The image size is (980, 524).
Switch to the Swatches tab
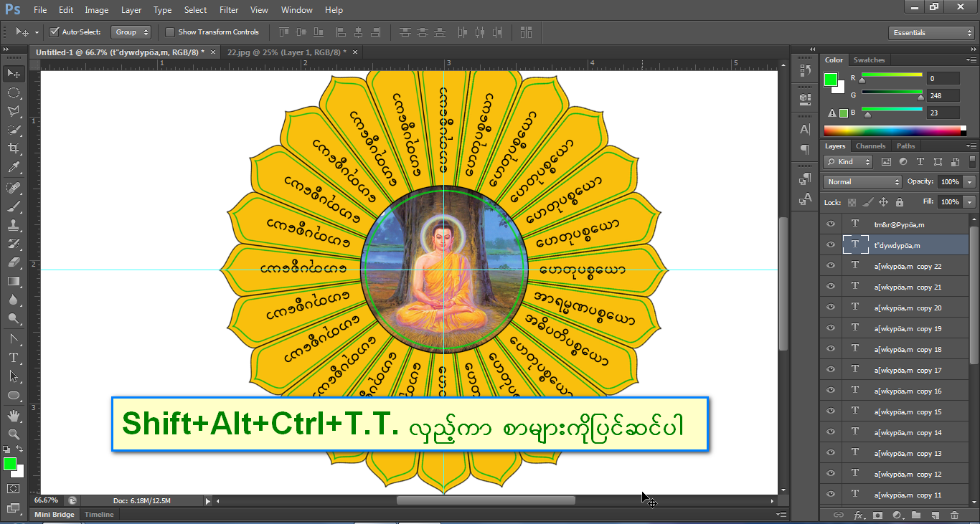[x=870, y=60]
